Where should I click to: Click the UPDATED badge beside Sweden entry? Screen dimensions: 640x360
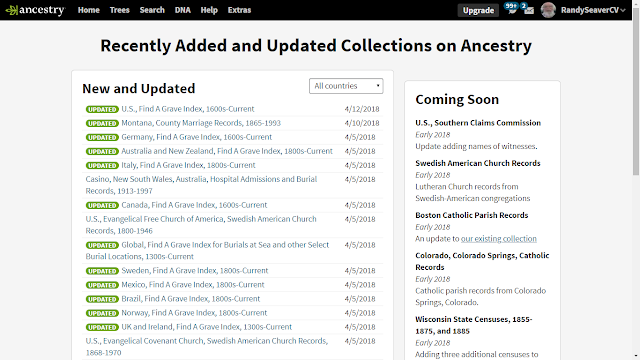click(102, 271)
